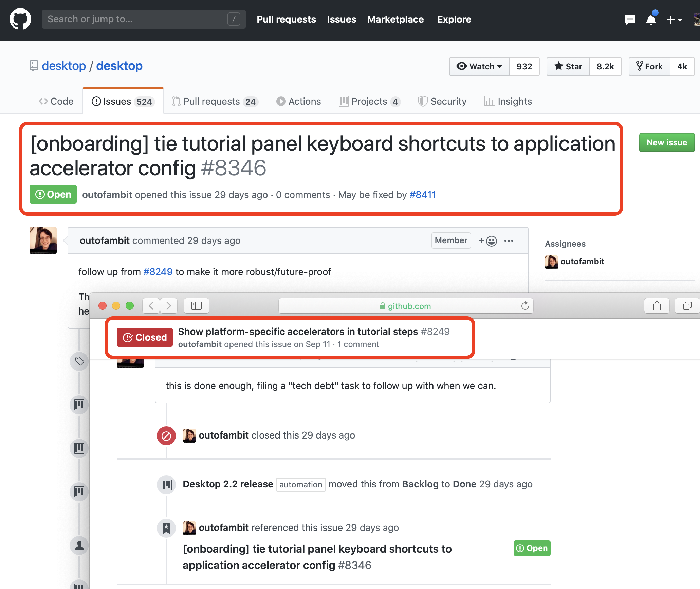The height and width of the screenshot is (589, 700).
Task: Fork the desktop repository
Action: point(649,66)
